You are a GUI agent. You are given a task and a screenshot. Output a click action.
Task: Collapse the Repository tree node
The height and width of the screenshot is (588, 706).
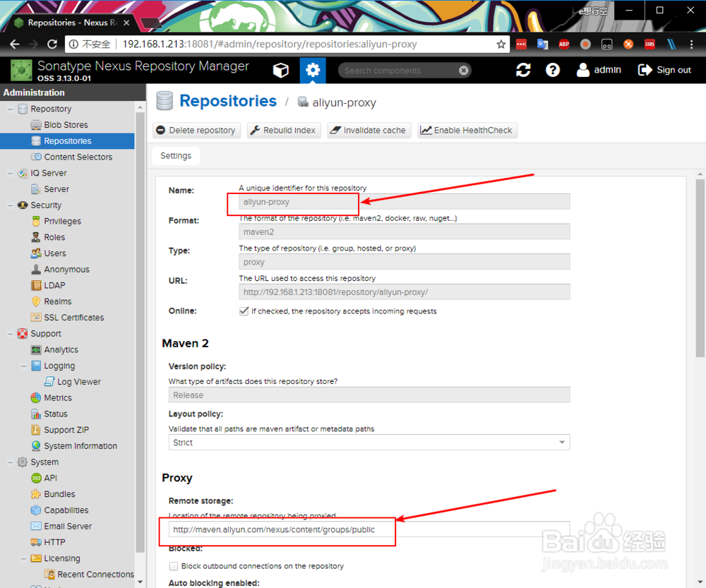(x=10, y=109)
